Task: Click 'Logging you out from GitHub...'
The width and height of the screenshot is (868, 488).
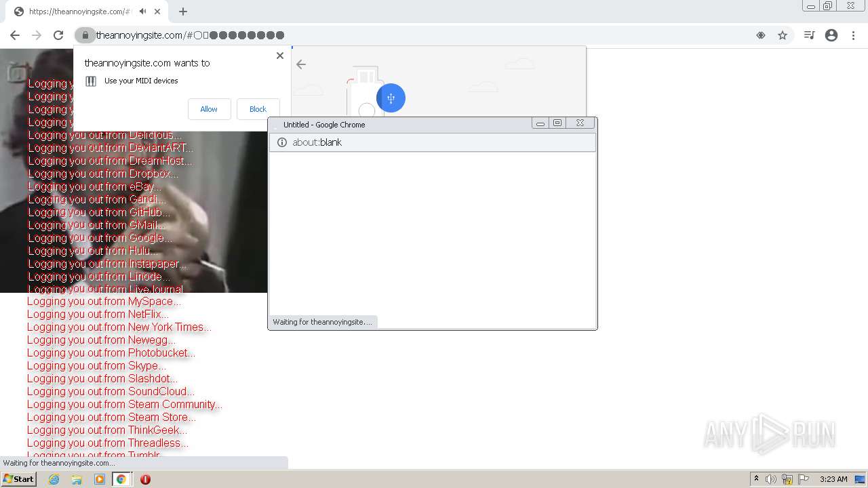Action: (99, 212)
